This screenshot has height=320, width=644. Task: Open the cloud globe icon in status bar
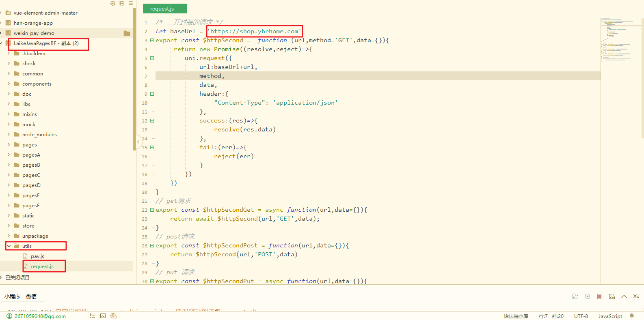(x=114, y=316)
